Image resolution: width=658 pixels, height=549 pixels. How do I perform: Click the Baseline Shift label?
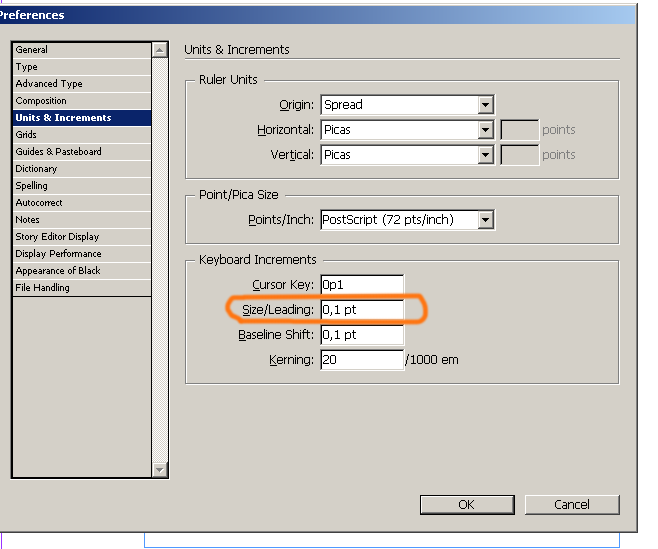[276, 335]
